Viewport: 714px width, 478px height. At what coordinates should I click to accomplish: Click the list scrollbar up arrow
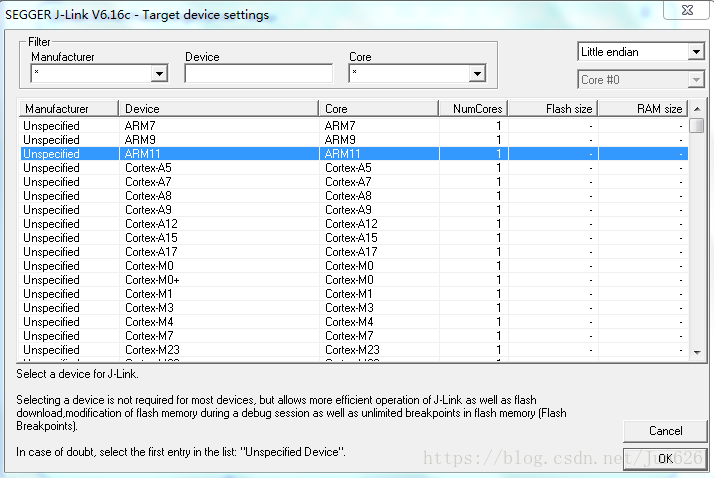[x=697, y=109]
